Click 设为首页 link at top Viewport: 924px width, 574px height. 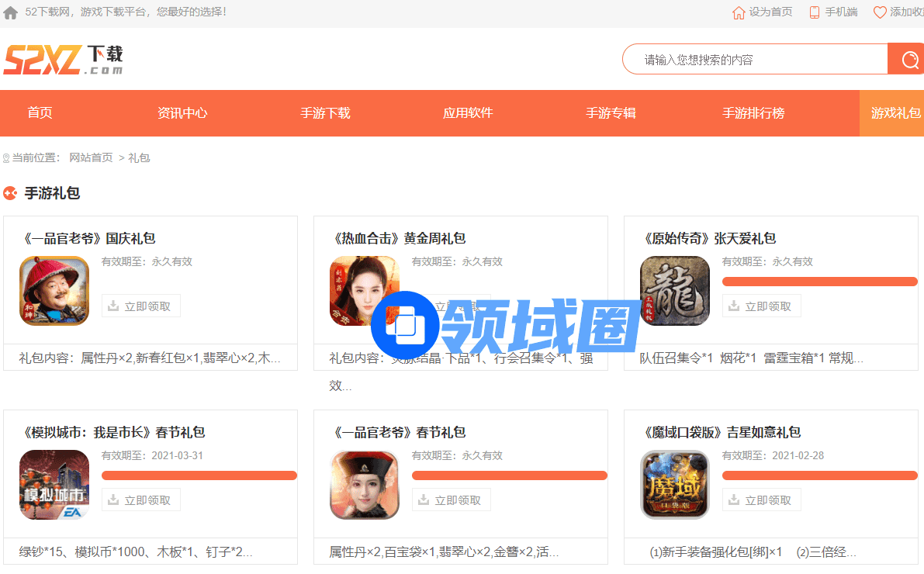763,12
